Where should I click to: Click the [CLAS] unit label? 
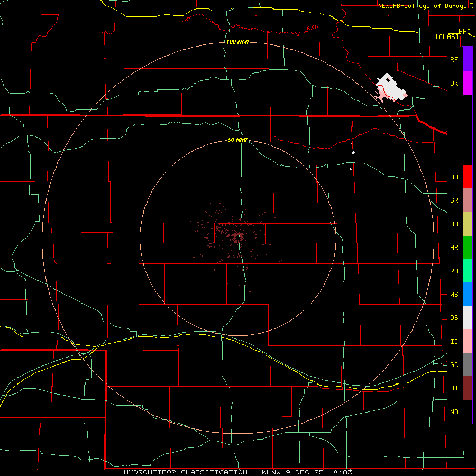pos(447,36)
